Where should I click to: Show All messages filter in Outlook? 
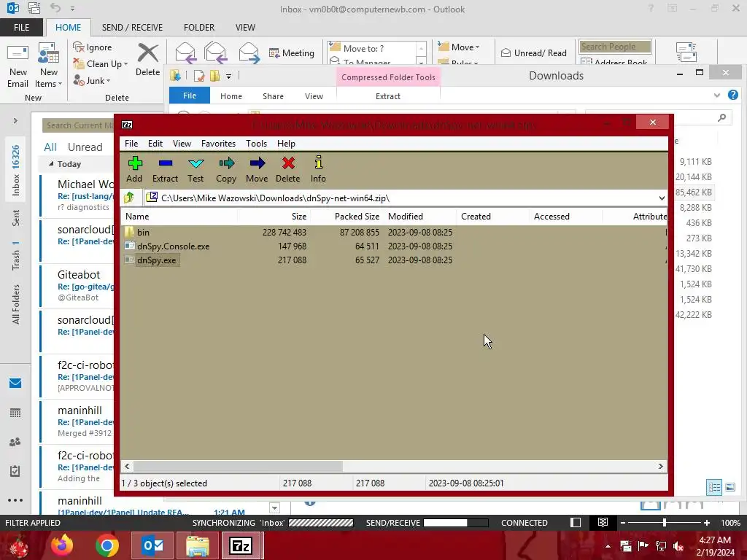(x=50, y=147)
